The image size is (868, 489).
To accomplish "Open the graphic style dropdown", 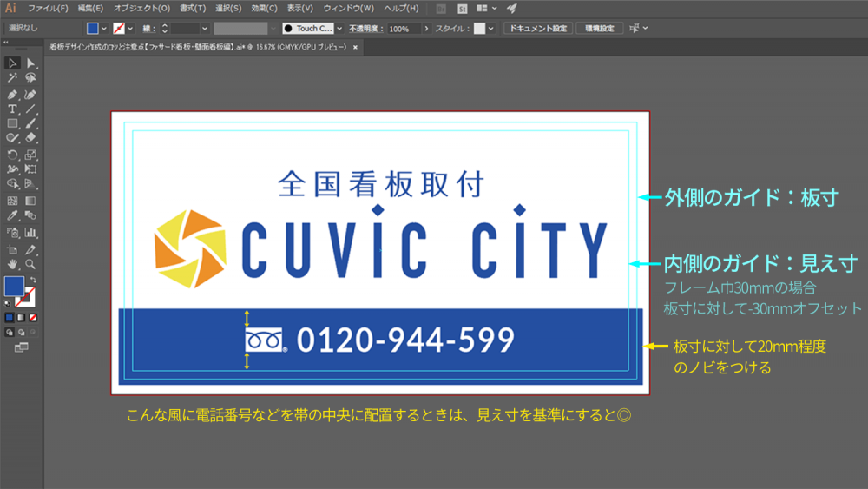I will click(x=490, y=29).
